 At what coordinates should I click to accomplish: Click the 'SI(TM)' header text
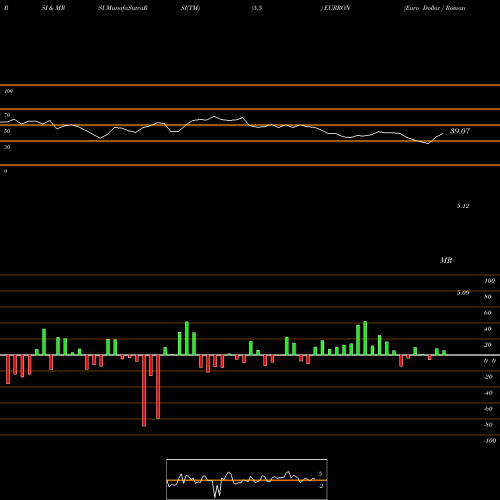point(190,8)
